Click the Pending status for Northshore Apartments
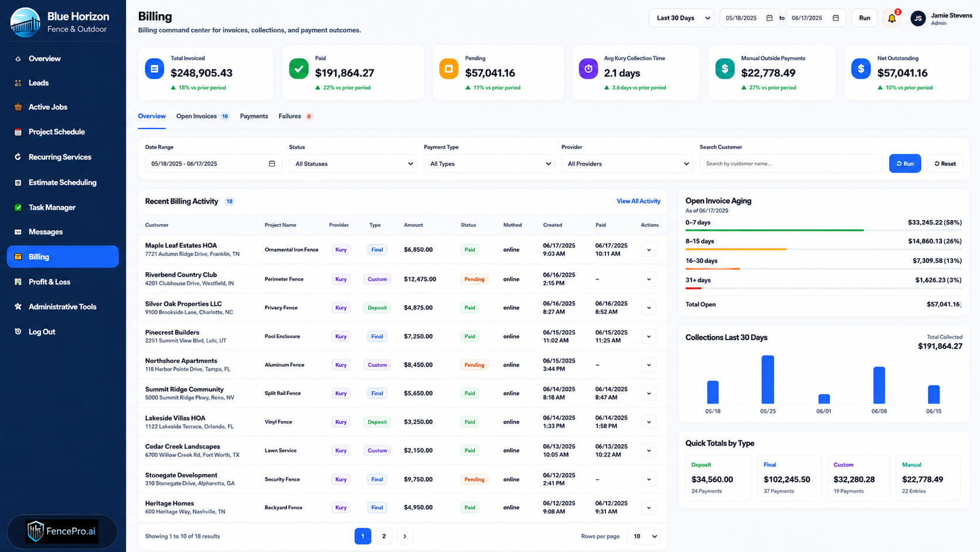This screenshot has height=552, width=980. 474,365
